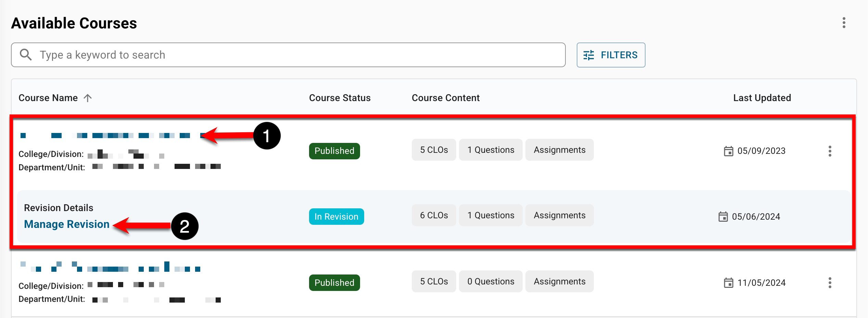
Task: Open the first course title link
Action: coord(106,136)
